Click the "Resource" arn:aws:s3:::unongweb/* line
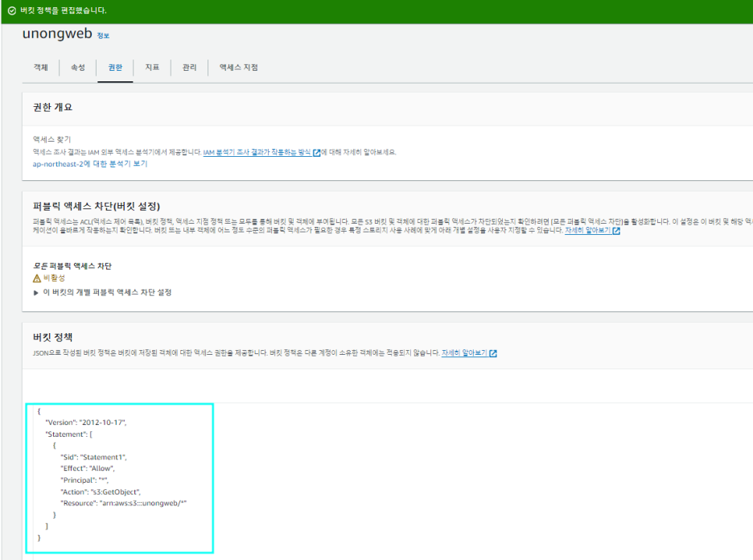Viewport: 753px width, 560px height. 123,504
